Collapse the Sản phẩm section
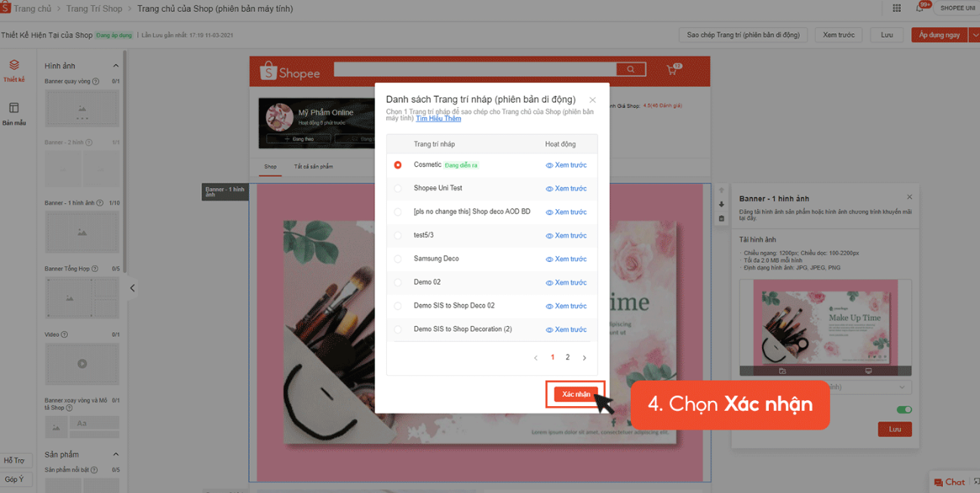Image resolution: width=980 pixels, height=493 pixels. pyautogui.click(x=115, y=454)
